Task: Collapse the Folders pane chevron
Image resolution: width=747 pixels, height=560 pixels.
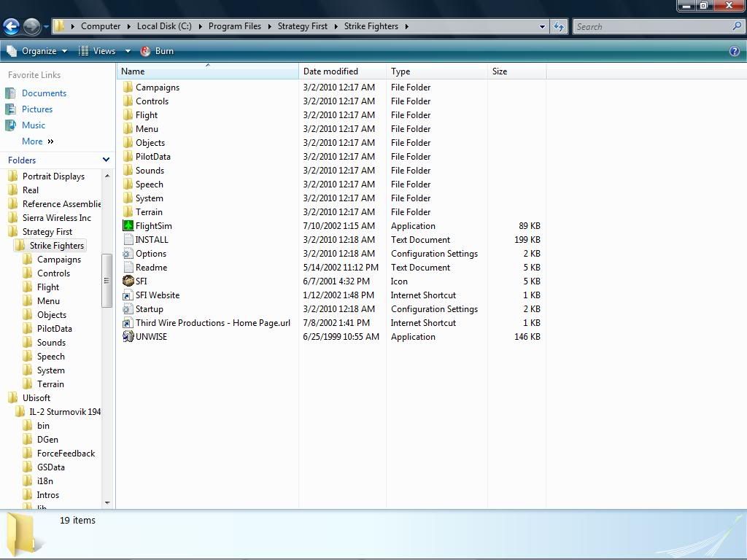Action: [106, 160]
